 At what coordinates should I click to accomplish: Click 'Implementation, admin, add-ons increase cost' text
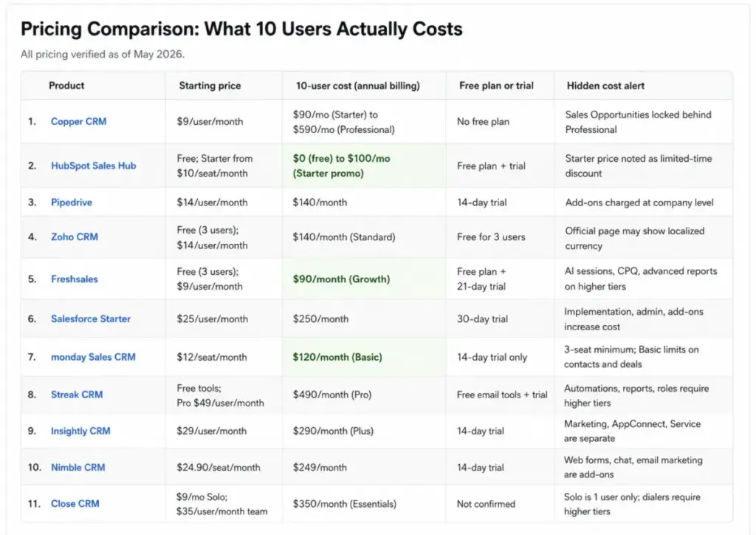point(633,319)
